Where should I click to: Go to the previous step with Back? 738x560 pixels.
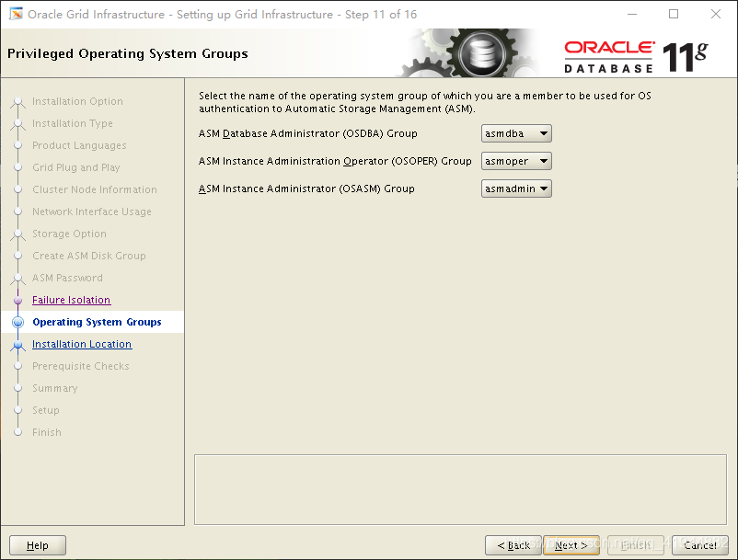point(513,545)
